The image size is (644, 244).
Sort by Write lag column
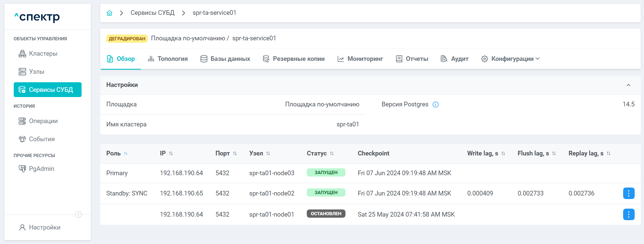click(x=503, y=154)
